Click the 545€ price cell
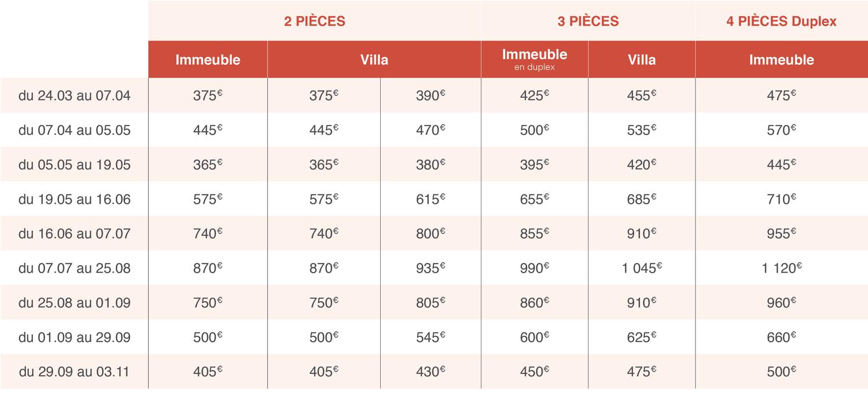This screenshot has width=868, height=418. [x=431, y=337]
